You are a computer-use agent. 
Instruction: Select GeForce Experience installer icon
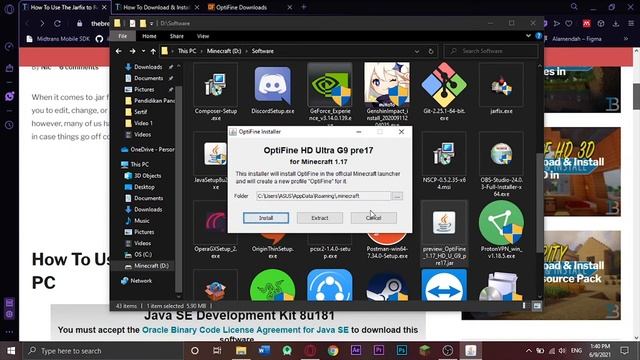[x=330, y=85]
